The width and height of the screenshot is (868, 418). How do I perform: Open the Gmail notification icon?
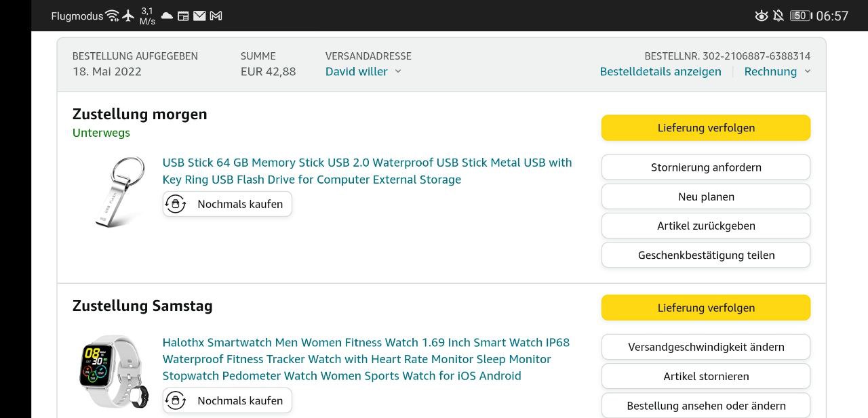(216, 16)
